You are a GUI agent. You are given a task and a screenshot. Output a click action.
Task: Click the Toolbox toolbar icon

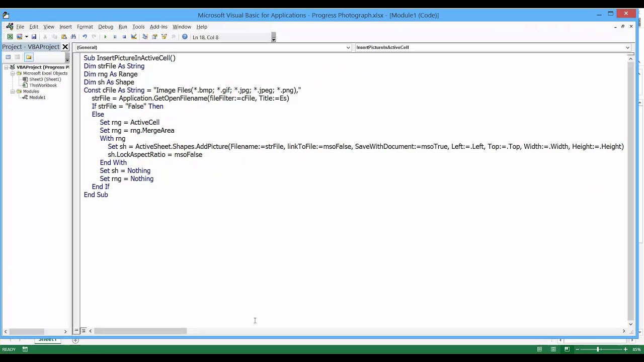coord(174,37)
